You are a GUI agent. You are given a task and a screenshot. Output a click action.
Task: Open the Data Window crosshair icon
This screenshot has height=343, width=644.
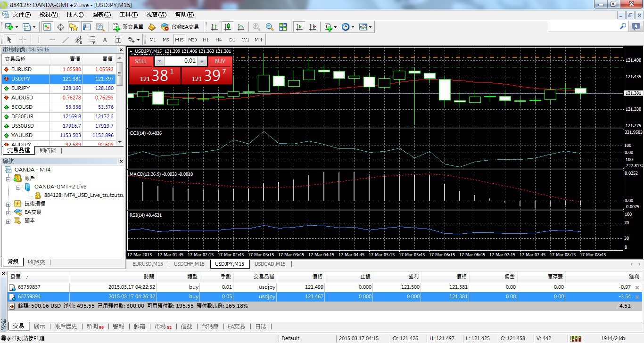click(60, 27)
